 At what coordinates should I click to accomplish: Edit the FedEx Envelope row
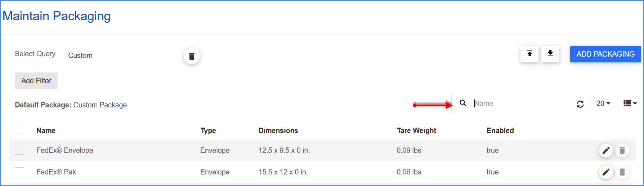click(606, 150)
